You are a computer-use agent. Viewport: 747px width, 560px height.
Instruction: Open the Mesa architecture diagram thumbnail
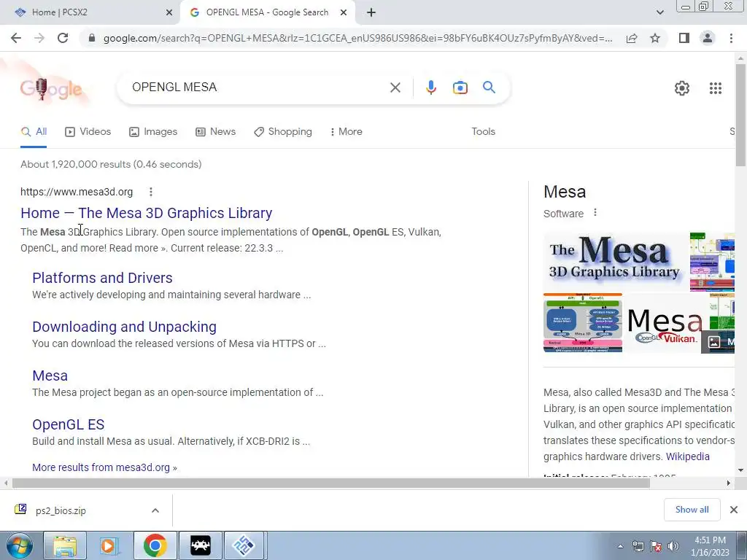click(x=583, y=323)
